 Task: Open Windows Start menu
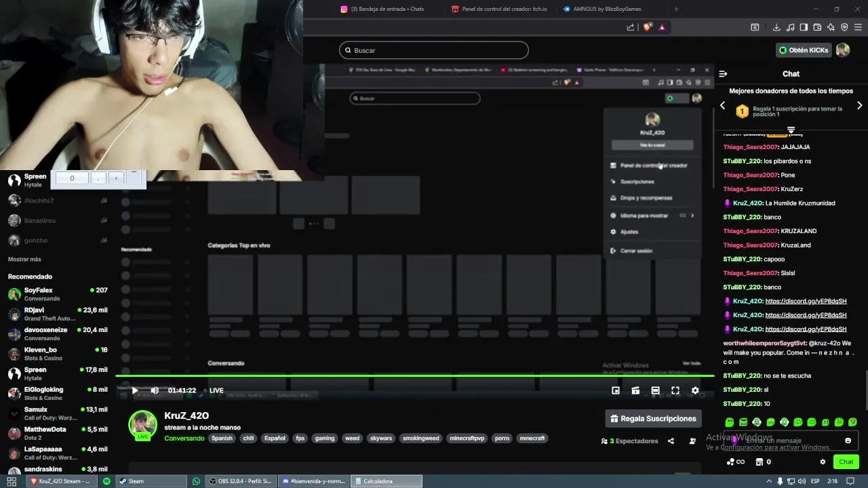tap(12, 481)
